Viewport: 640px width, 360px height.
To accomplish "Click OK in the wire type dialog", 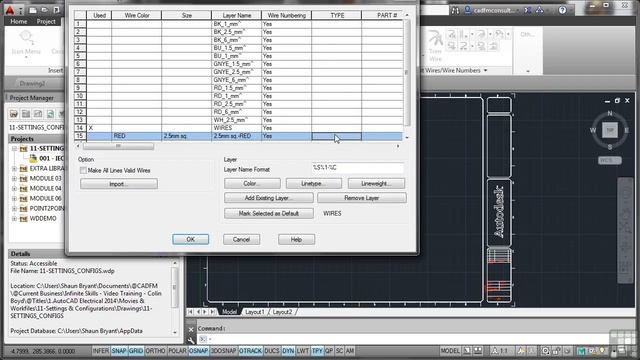I will (191, 240).
